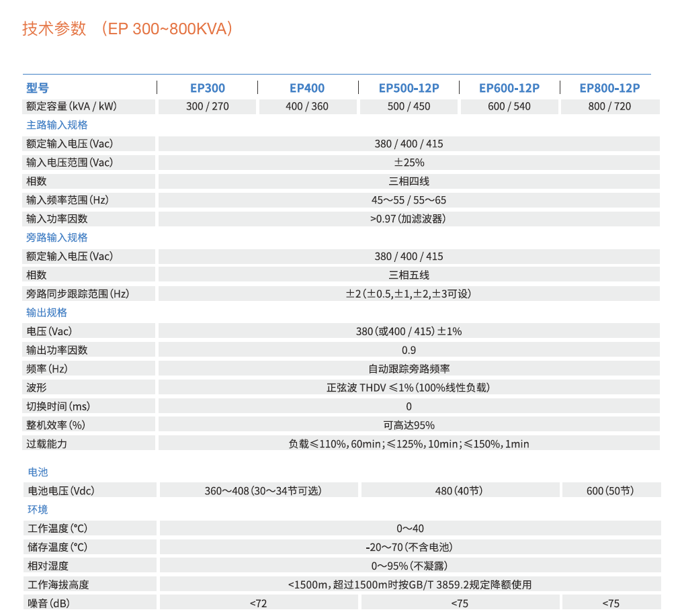
Task: Select the 电池电压 (Vdc) row label
Action: pyautogui.click(x=61, y=491)
